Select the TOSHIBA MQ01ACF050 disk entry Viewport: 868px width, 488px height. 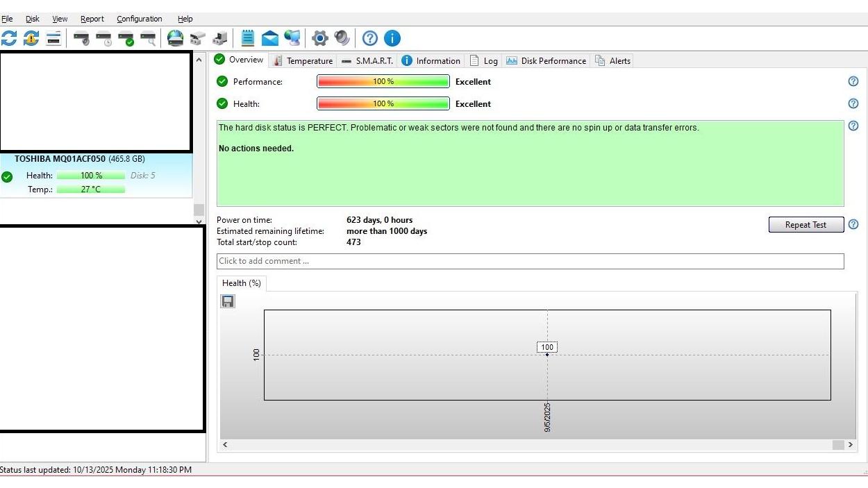[79, 159]
